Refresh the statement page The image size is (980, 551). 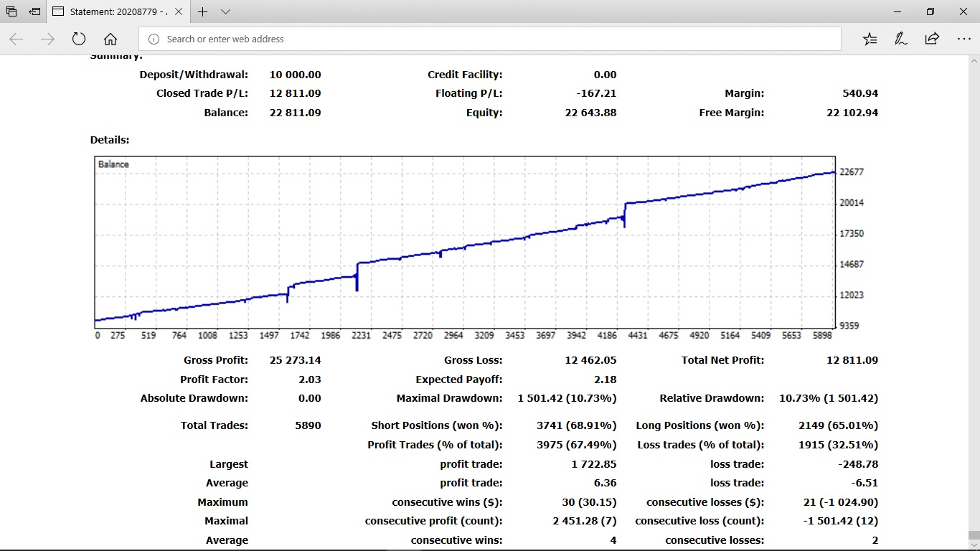click(x=79, y=39)
